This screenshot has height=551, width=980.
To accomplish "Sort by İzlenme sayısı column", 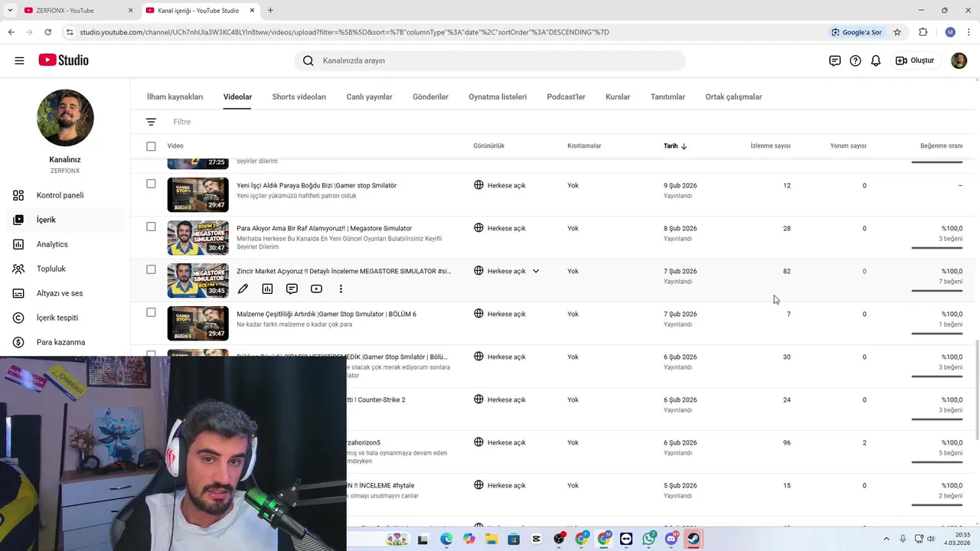I will click(770, 145).
